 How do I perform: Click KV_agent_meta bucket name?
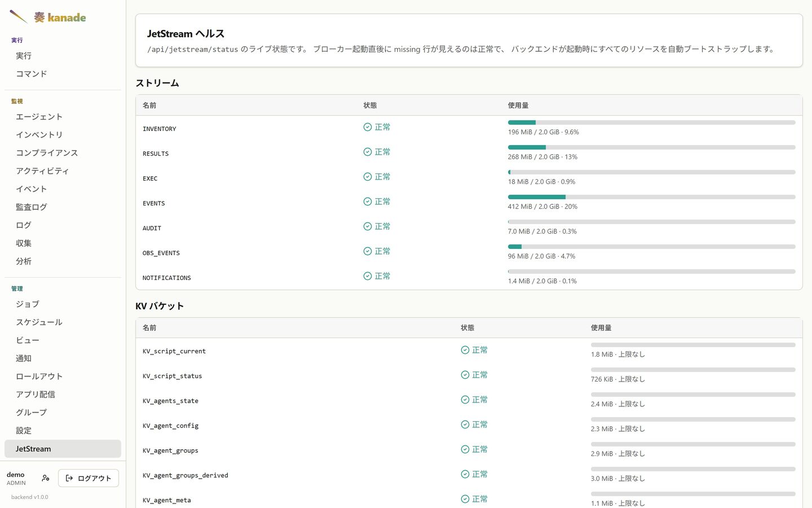pyautogui.click(x=167, y=500)
